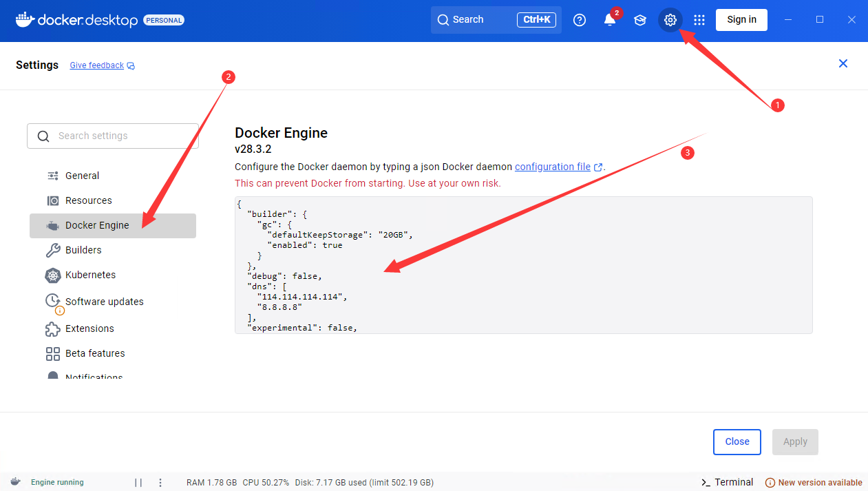Click the Builders wrench icon
Viewport: 868px width, 491px height.
pyautogui.click(x=53, y=250)
